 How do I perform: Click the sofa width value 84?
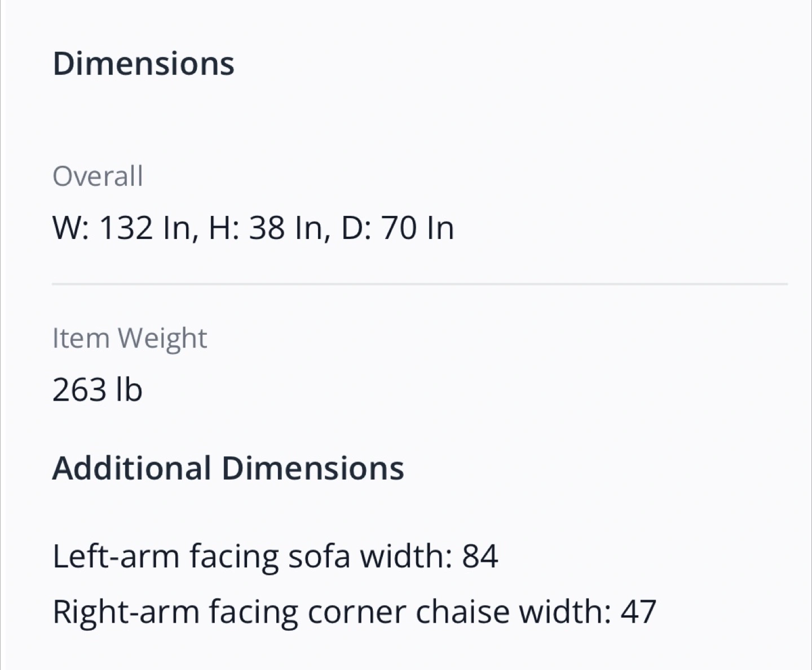(x=480, y=556)
